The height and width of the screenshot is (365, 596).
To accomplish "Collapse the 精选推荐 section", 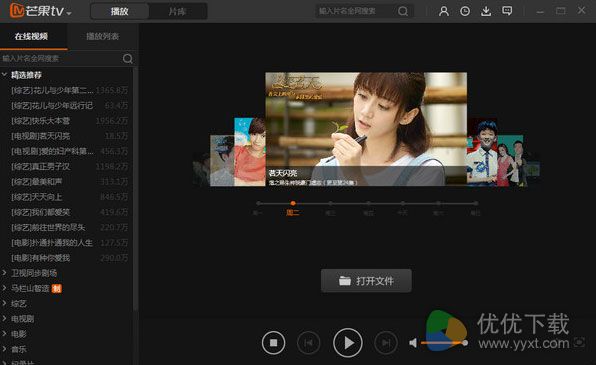I will tap(4, 75).
